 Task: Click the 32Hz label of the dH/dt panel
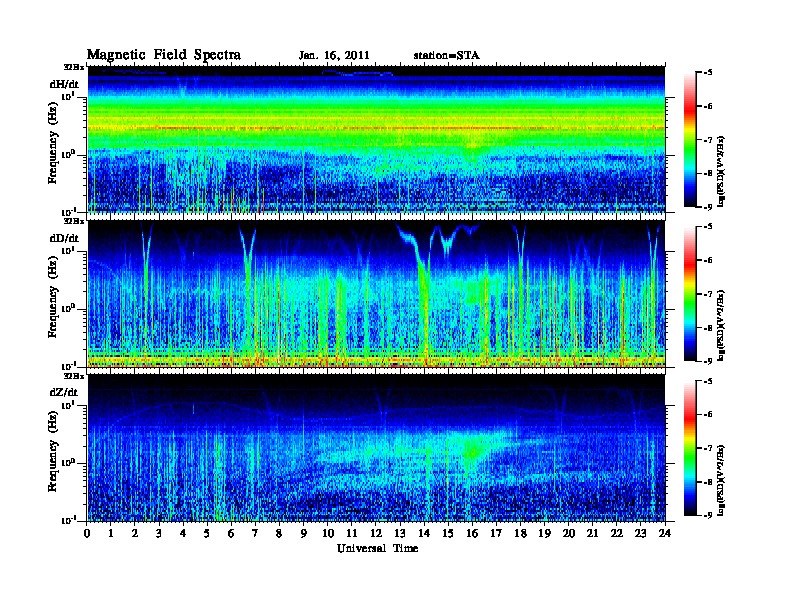coord(73,67)
